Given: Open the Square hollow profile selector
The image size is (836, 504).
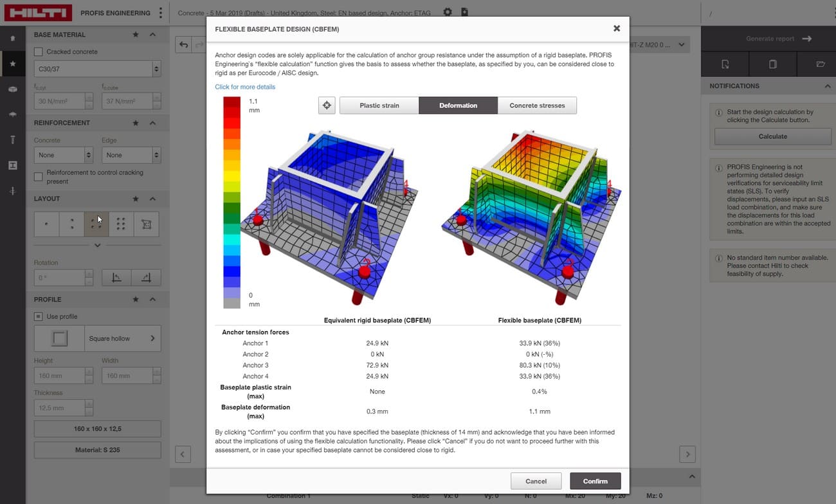Looking at the screenshot, I should pos(97,338).
